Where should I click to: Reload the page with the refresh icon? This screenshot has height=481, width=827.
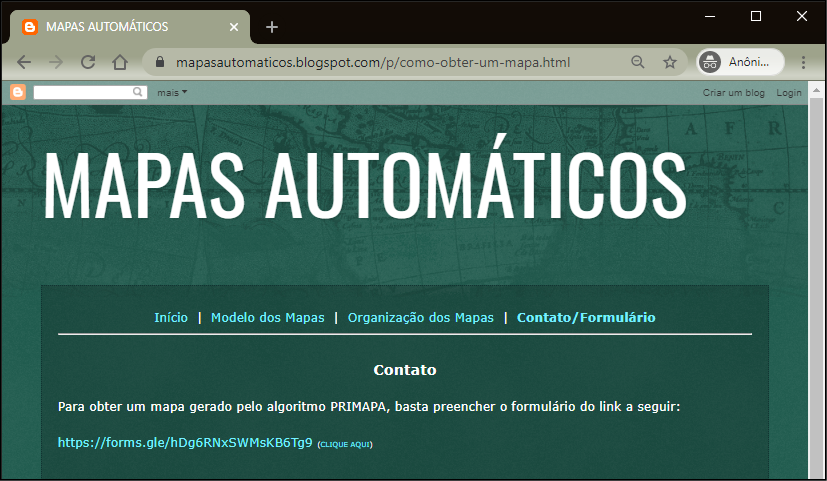click(x=88, y=62)
